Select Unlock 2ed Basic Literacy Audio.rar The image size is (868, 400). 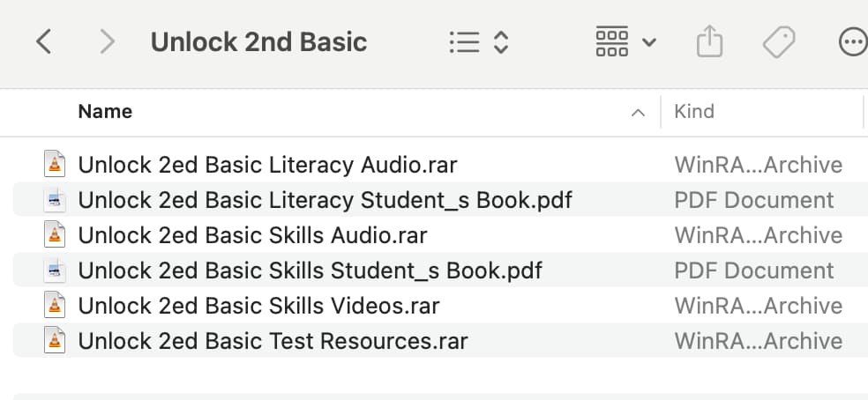click(440, 165)
